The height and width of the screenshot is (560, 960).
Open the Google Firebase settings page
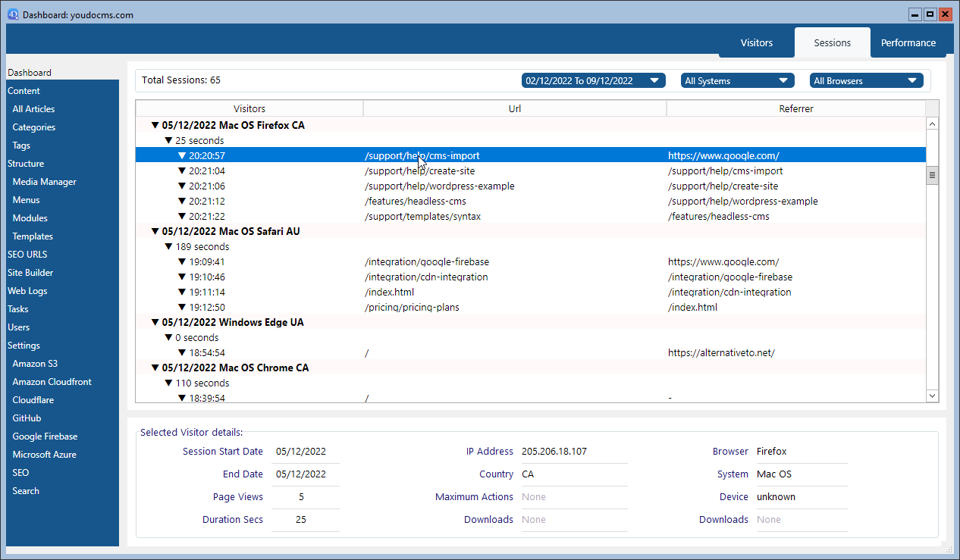click(x=45, y=436)
